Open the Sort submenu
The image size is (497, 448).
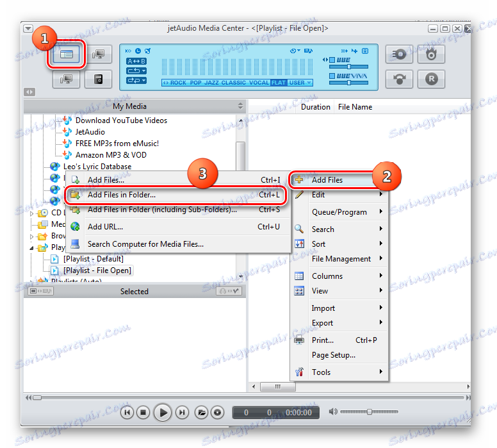pos(339,244)
